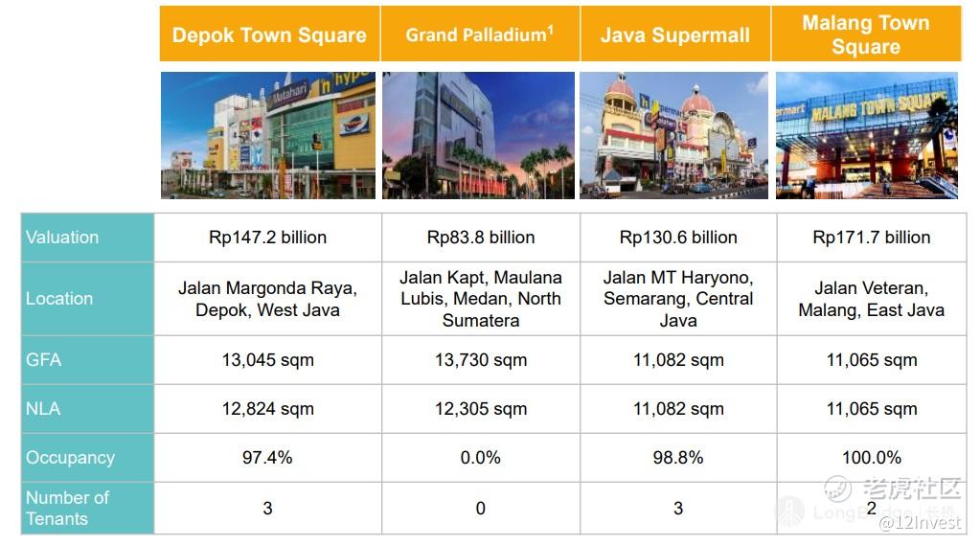This screenshot has width=980, height=545.
Task: Click Depok Town Square tenant count 3
Action: coord(267,509)
